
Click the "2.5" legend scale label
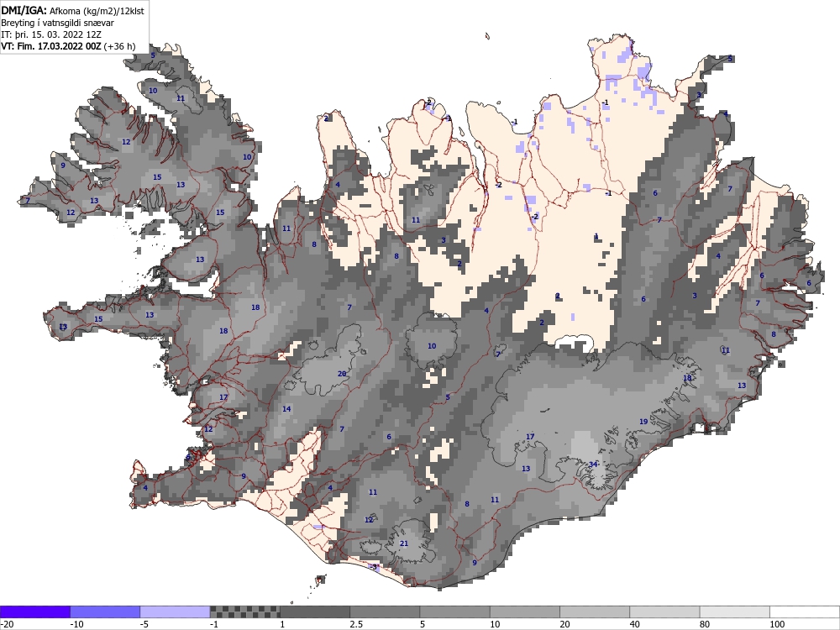tap(356, 624)
